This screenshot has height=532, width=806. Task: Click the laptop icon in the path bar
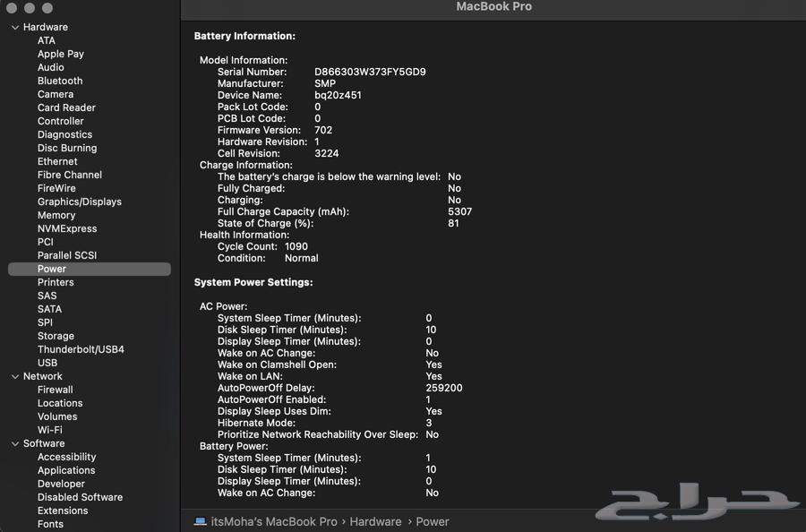(x=200, y=521)
